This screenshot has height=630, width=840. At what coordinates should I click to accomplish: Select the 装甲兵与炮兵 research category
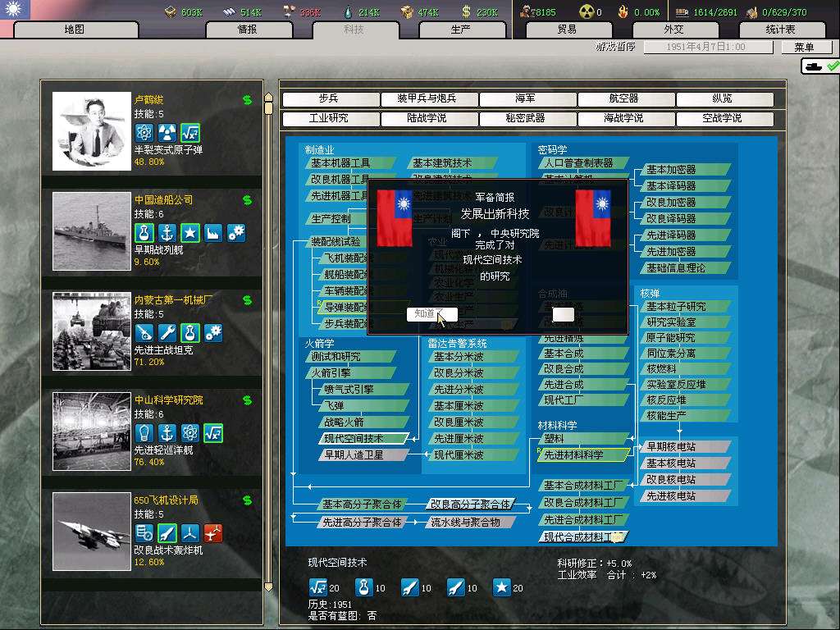(428, 98)
